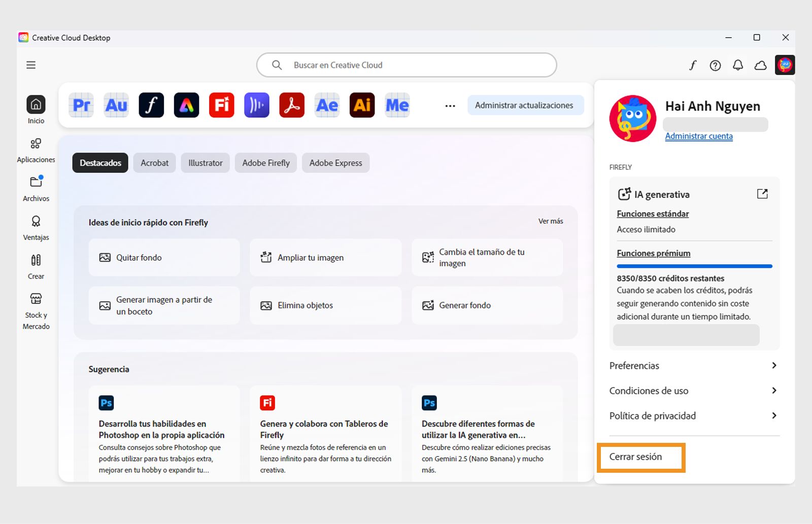
Task: Choose Generar imagen a partir de un boceto
Action: [x=164, y=305]
